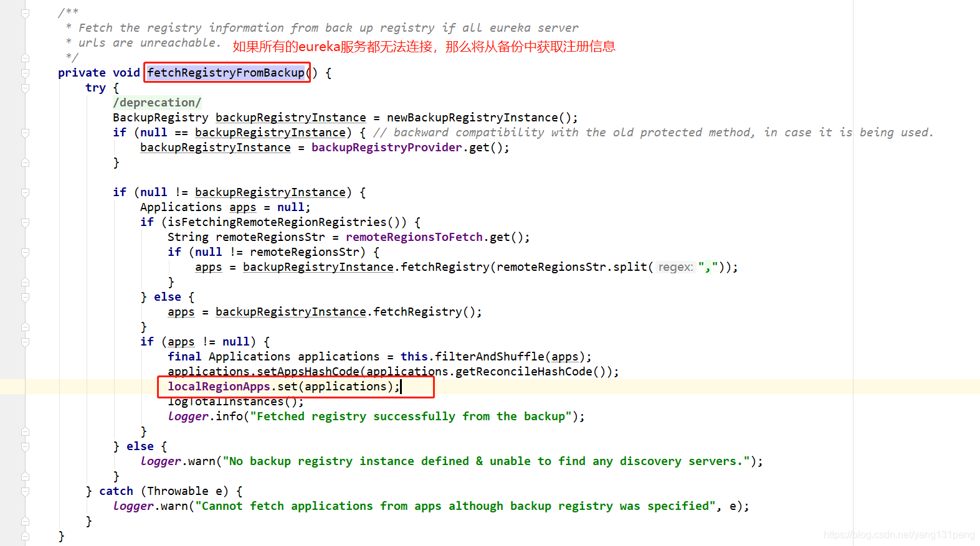This screenshot has width=980, height=546.
Task: Click the 'catch' keyword
Action: pyautogui.click(x=116, y=491)
